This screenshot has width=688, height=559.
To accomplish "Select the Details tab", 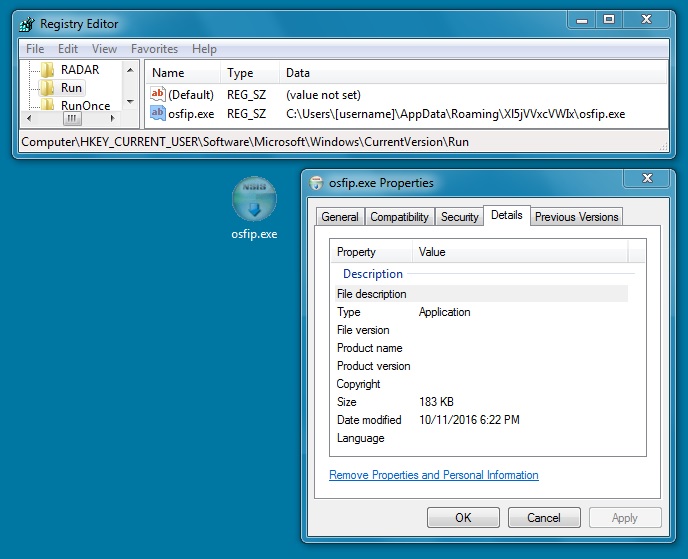I will 507,215.
